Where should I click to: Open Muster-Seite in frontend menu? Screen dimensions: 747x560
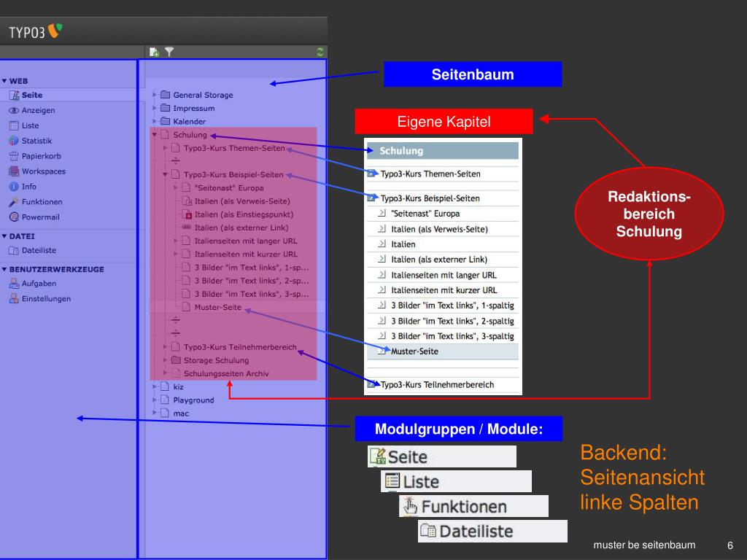click(x=414, y=352)
